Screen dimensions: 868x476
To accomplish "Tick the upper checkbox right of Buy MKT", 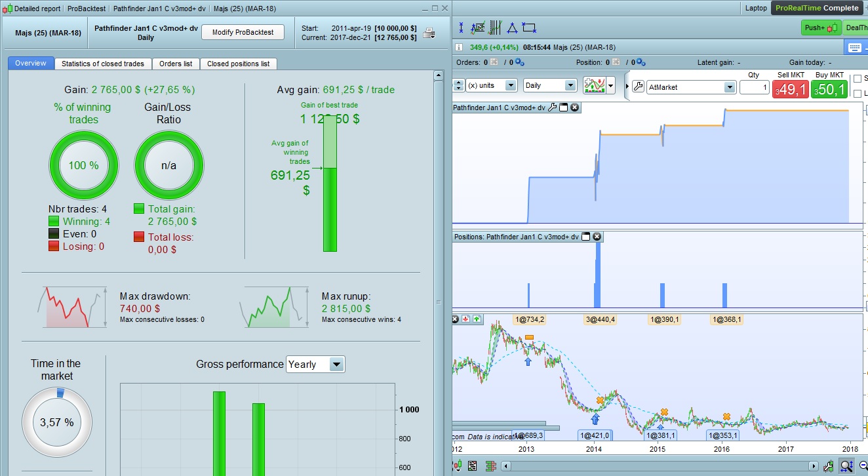I will pos(857,79).
